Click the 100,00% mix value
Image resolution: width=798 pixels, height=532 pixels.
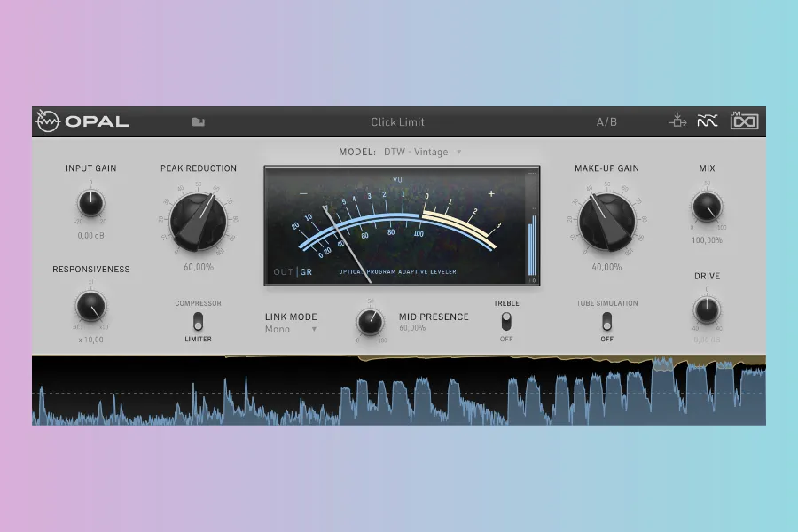(x=707, y=239)
